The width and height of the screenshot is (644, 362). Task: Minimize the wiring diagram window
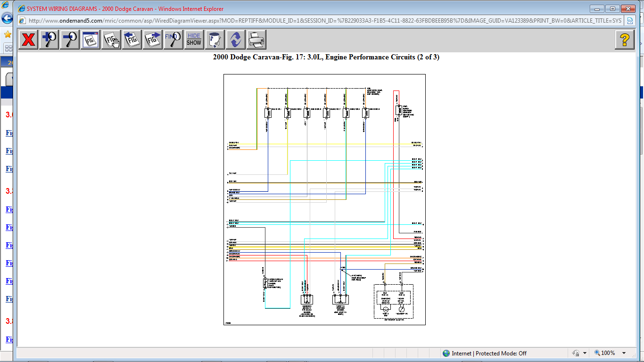tap(597, 8)
